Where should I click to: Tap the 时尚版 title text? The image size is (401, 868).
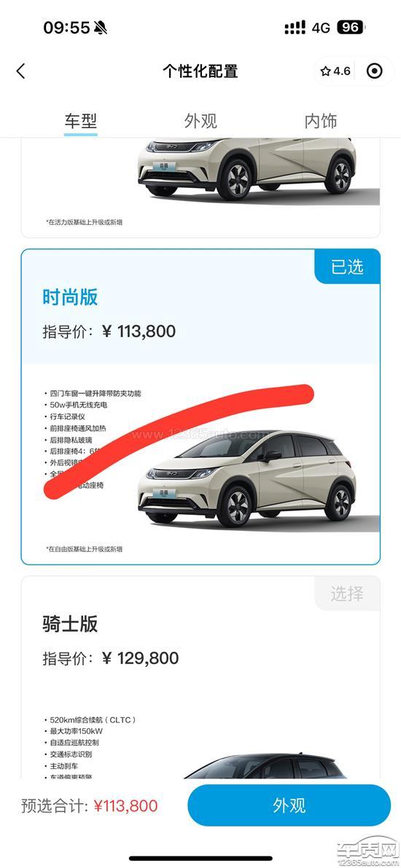pos(70,297)
